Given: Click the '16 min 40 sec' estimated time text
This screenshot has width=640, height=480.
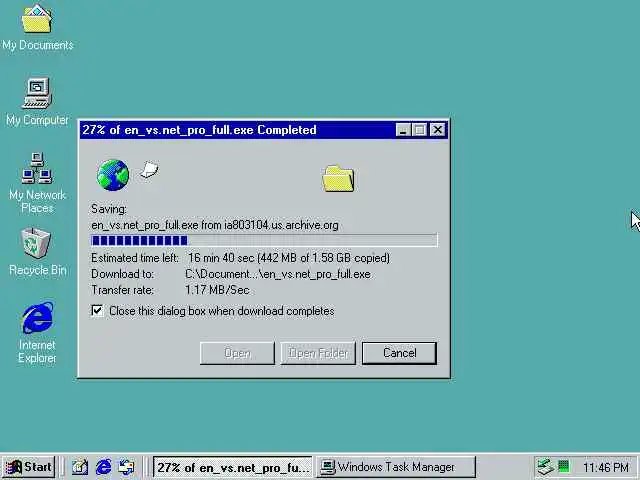Looking at the screenshot, I should click(x=221, y=258).
